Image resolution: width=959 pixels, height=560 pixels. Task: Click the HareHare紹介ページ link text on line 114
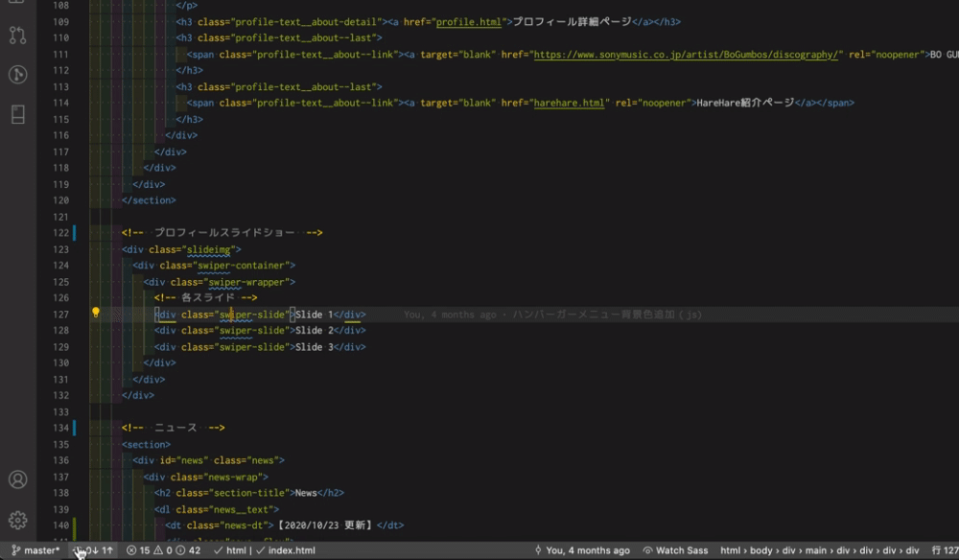coord(745,103)
